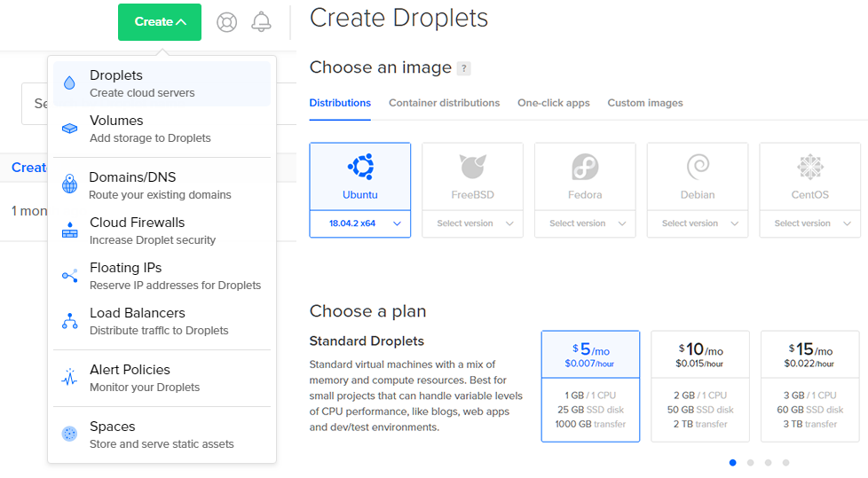Choose Load Balancers menu entry

coord(162,321)
